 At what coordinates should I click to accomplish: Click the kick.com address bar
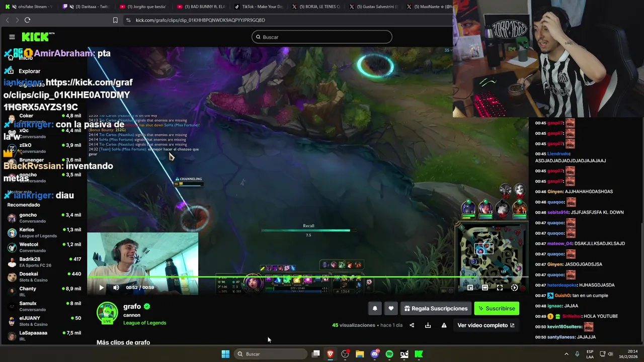287,20
